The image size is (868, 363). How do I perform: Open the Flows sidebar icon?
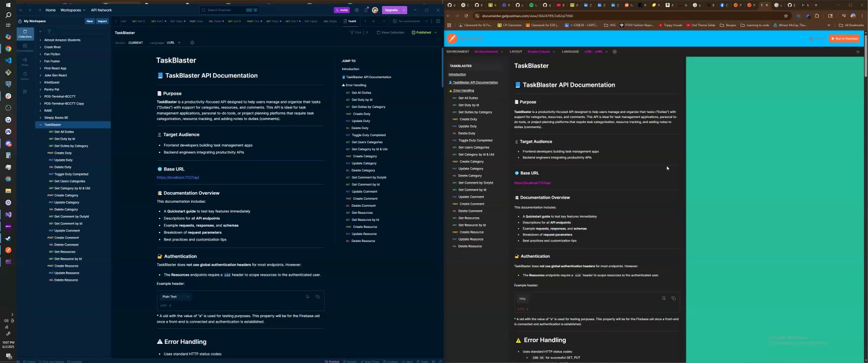[25, 62]
